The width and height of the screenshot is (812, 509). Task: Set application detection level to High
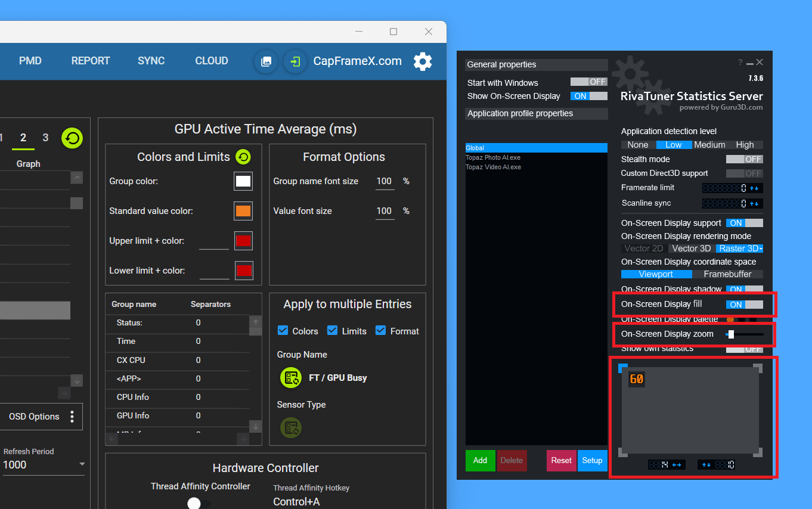pyautogui.click(x=745, y=145)
